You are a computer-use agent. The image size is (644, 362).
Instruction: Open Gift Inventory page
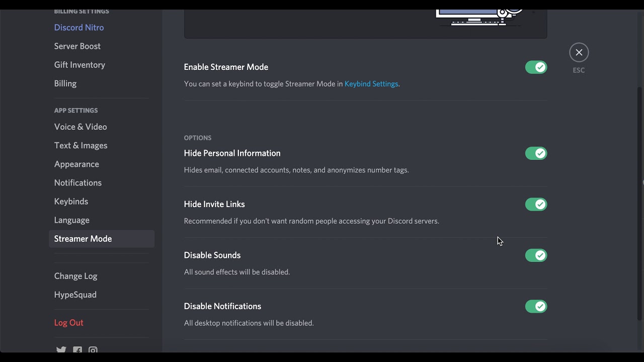click(79, 65)
